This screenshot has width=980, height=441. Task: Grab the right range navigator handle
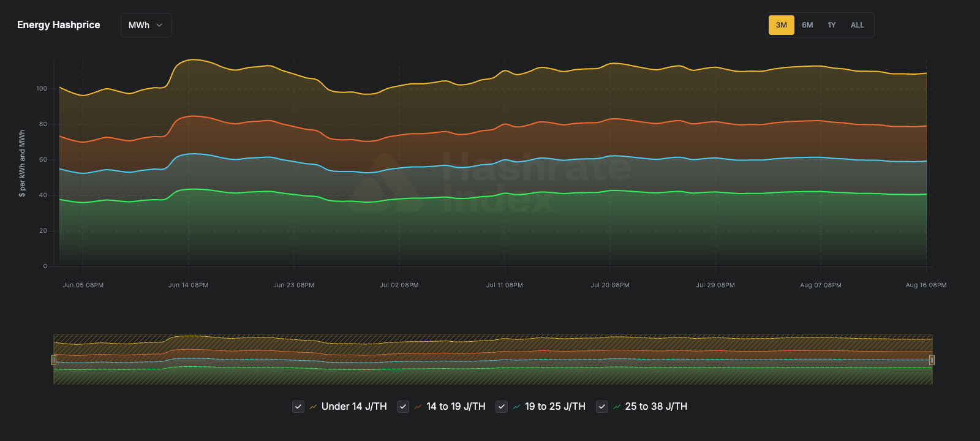coord(932,360)
